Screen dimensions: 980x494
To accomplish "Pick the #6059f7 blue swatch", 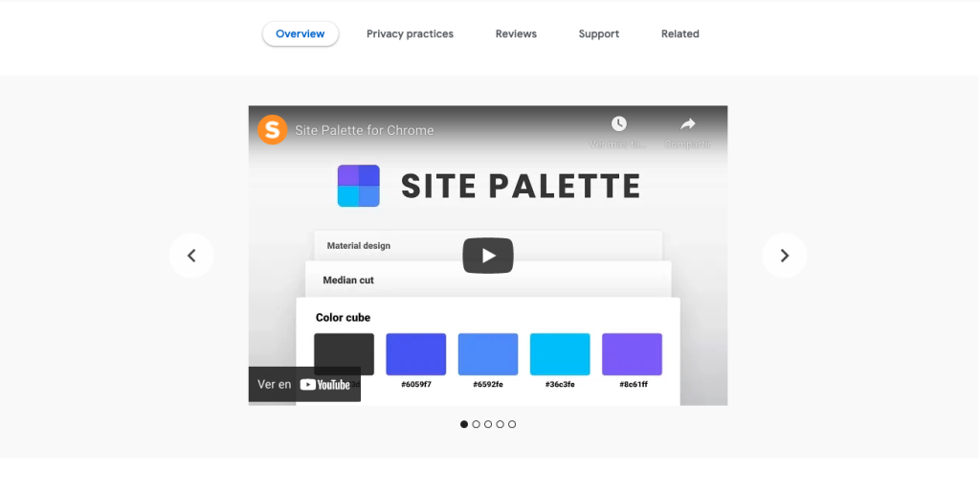I will click(416, 354).
